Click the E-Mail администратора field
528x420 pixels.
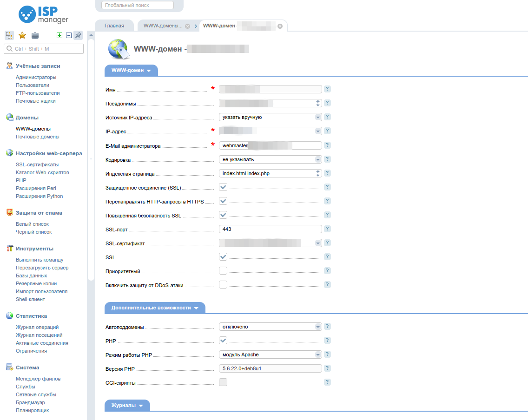pyautogui.click(x=271, y=145)
